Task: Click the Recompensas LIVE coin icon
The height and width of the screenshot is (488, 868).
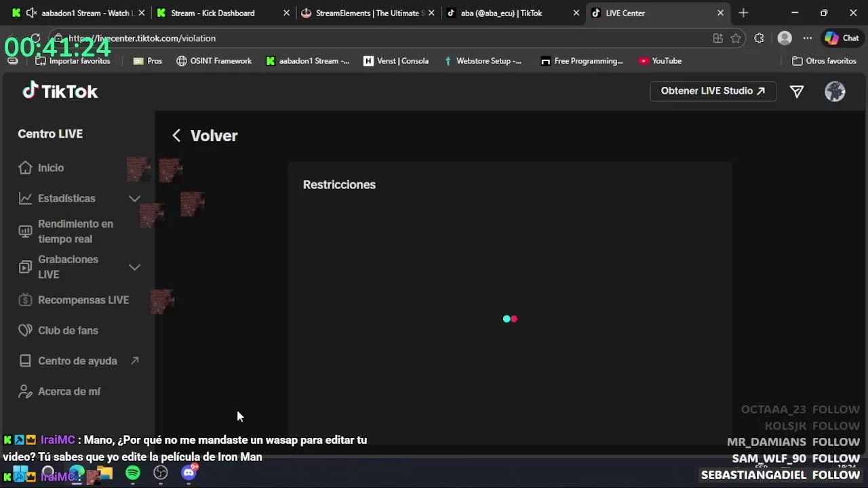Action: tap(25, 300)
